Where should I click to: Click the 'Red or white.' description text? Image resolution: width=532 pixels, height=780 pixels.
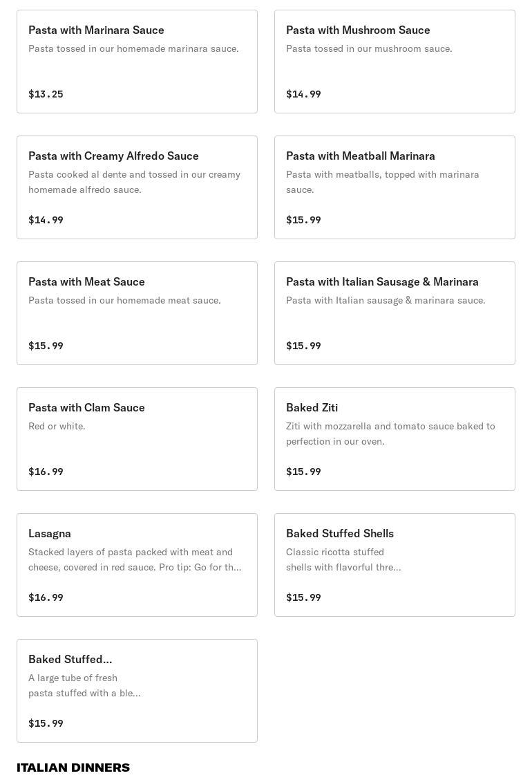click(57, 427)
